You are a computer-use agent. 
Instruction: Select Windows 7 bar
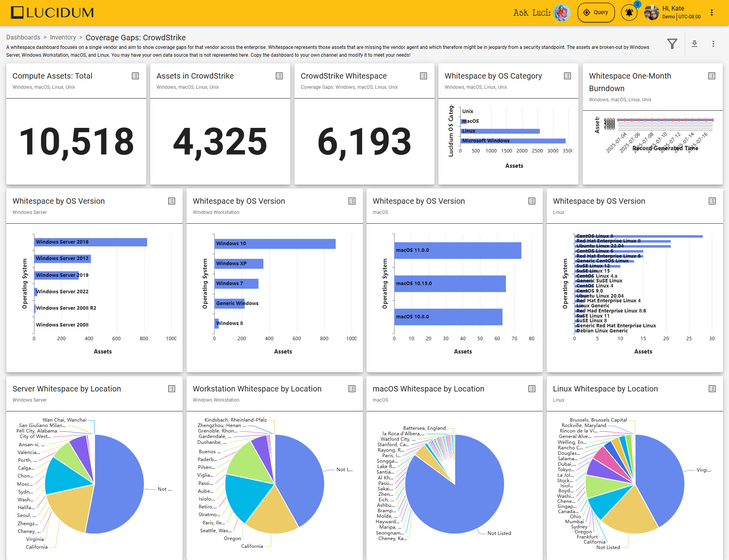pos(237,284)
